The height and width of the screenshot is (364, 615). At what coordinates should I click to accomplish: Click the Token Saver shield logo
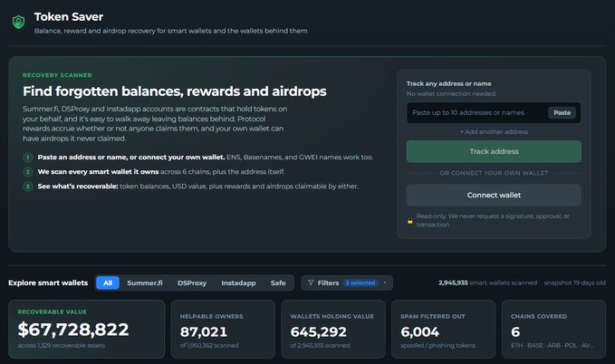pos(18,22)
